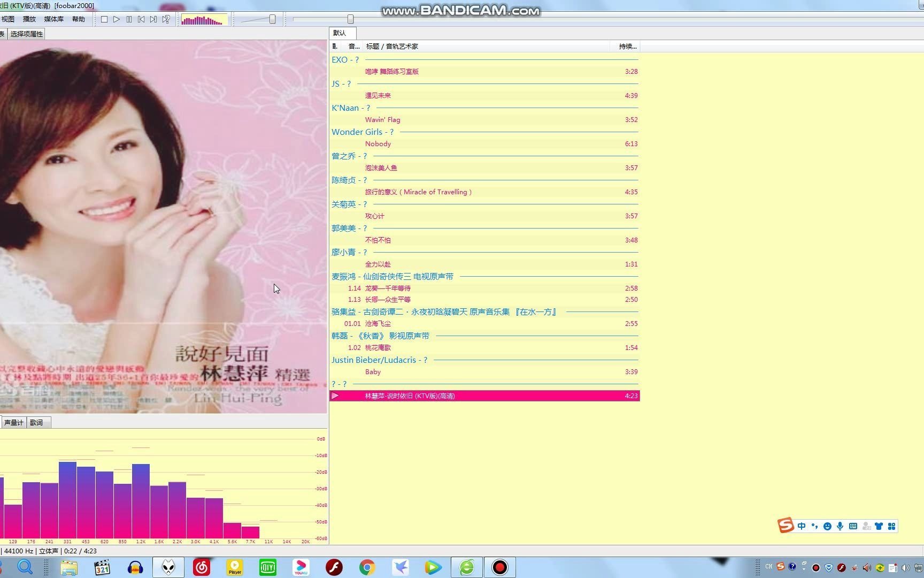This screenshot has height=578, width=924.
Task: Click the Sogou S logo on IME bar
Action: pos(786,526)
